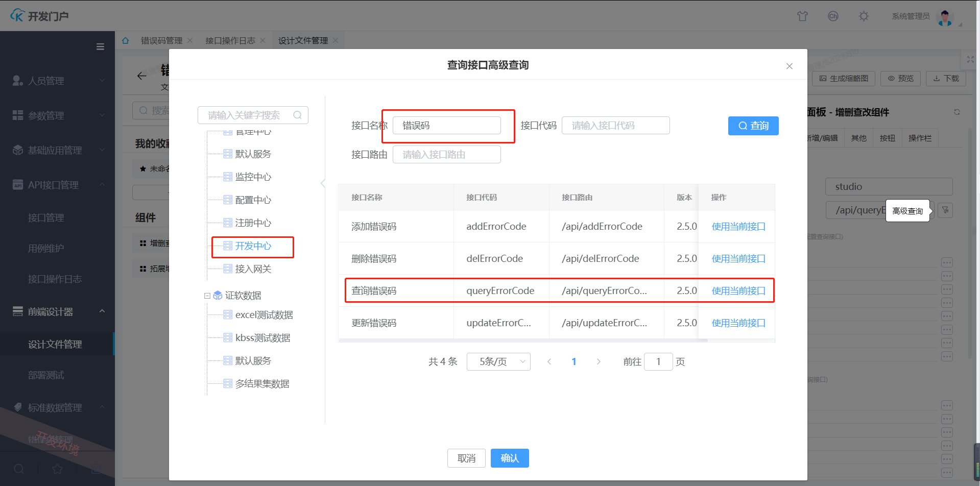980x486 pixels.
Task: Select 开发中心 in the tree
Action: click(253, 246)
